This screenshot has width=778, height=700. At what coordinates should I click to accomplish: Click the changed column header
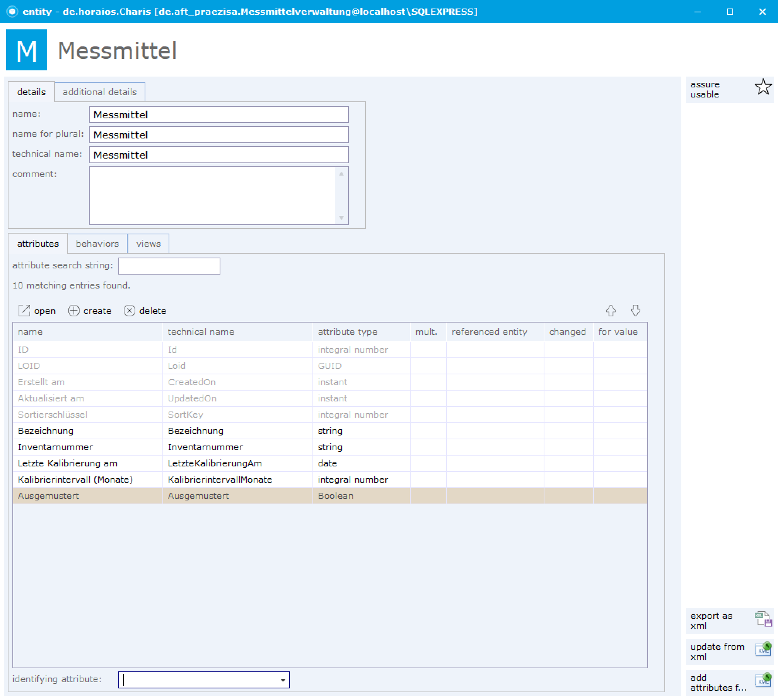point(568,332)
